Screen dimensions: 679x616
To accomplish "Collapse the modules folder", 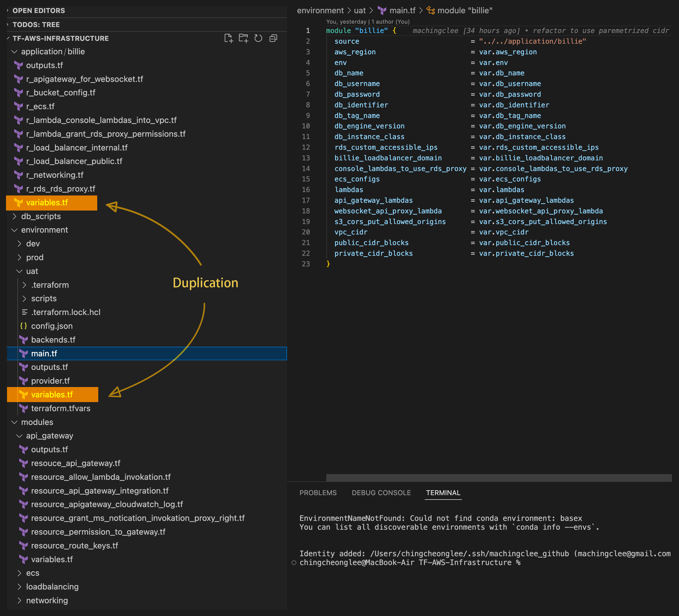I will 147,422.
